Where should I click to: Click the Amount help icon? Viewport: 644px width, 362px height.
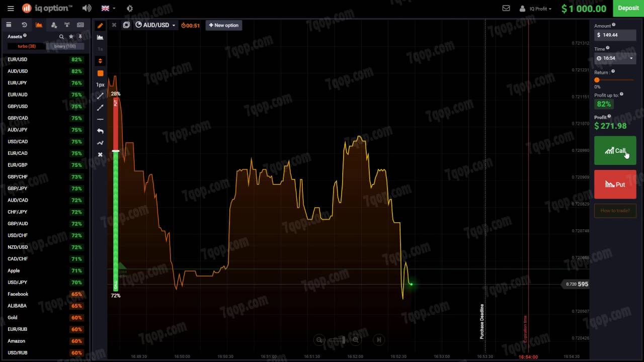point(613,25)
